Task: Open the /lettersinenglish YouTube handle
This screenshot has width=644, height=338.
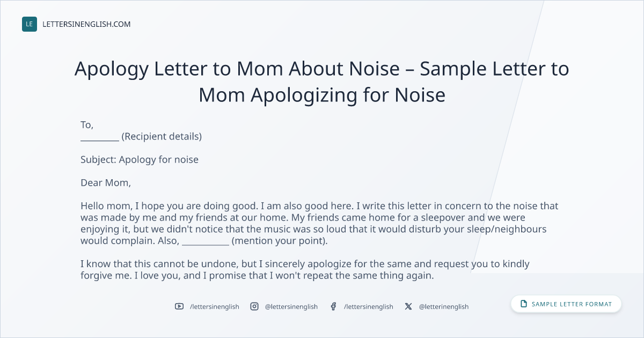Action: point(215,306)
